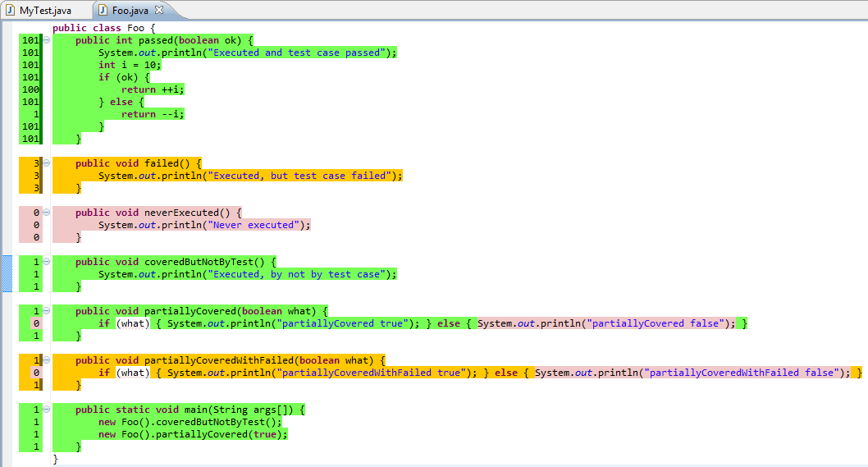
Task: Click the 0 count on neverExecuted declaration line
Action: tap(36, 213)
